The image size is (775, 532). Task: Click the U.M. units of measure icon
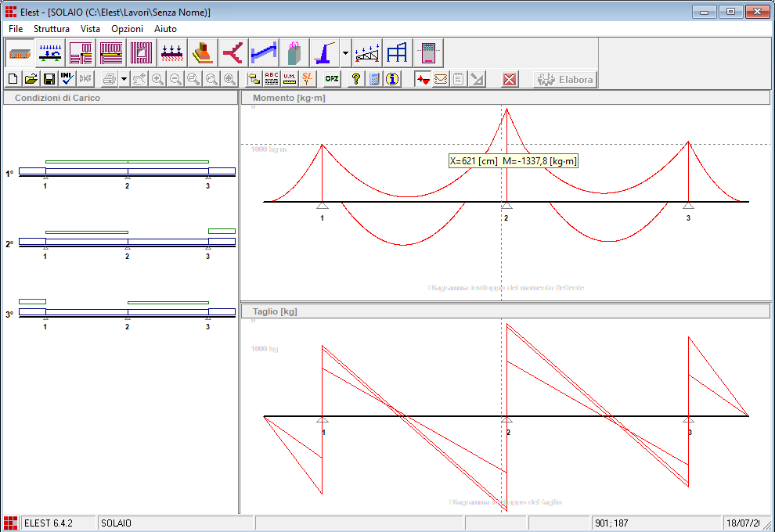[x=290, y=79]
